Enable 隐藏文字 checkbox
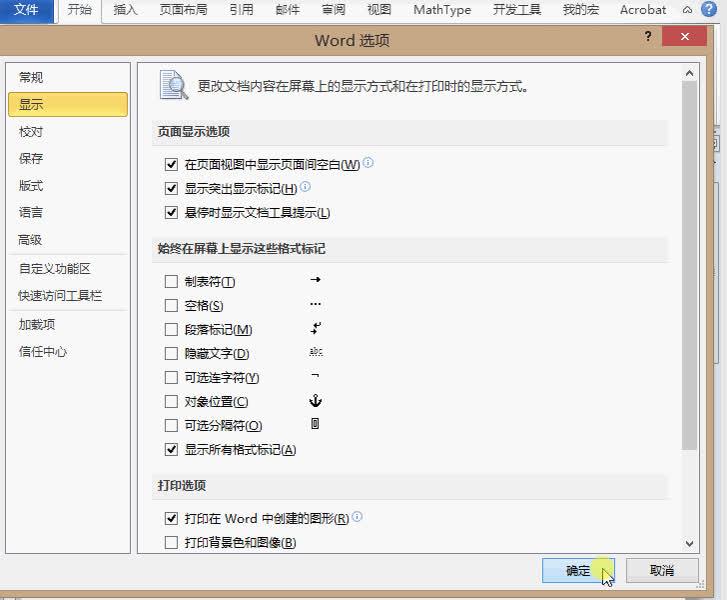This screenshot has height=600, width=727. pyautogui.click(x=171, y=354)
